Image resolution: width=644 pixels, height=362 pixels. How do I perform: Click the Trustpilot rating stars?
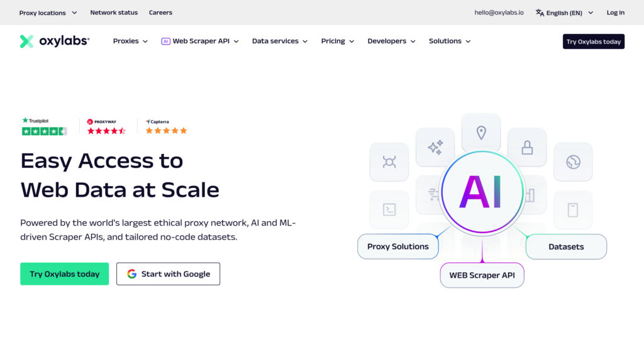[x=44, y=131]
